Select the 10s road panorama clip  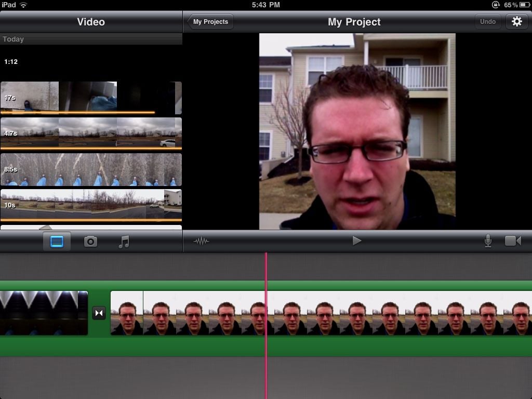(91, 206)
